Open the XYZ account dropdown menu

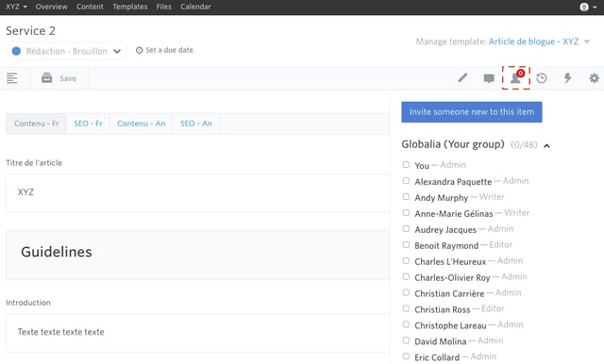tap(16, 7)
